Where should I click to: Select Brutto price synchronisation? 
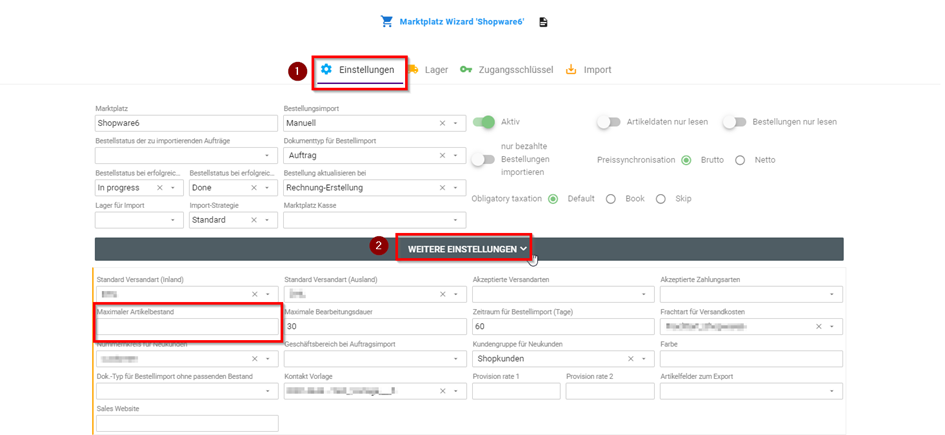click(x=686, y=160)
